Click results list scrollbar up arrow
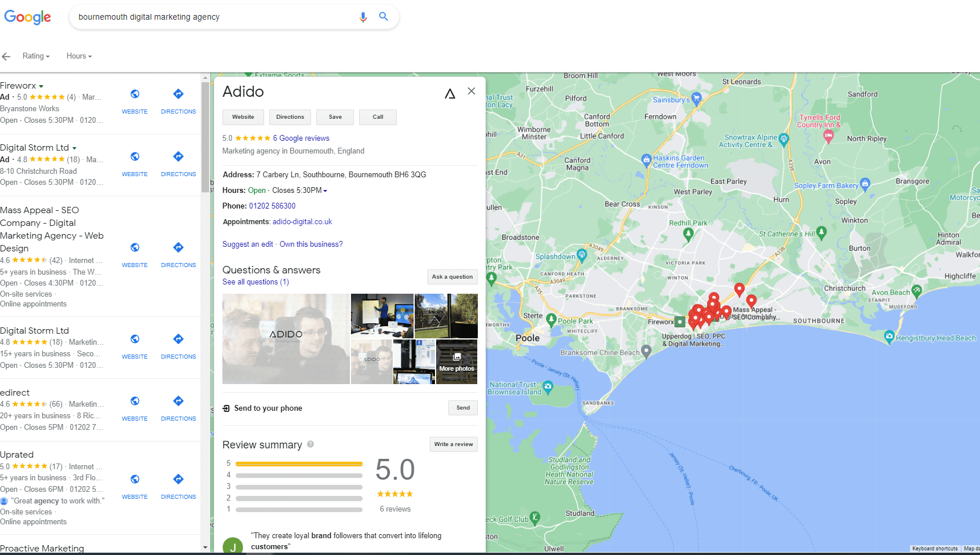 205,77
